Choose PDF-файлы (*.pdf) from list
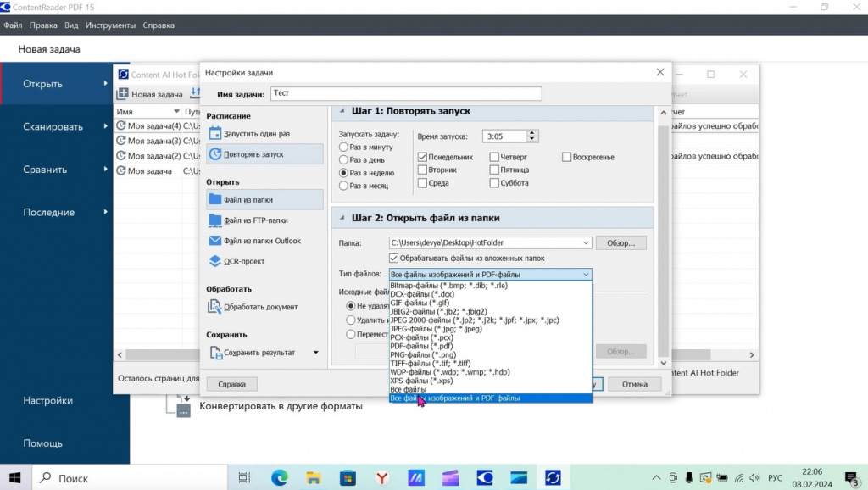Screen dimensions: 868x490 [491, 346]
